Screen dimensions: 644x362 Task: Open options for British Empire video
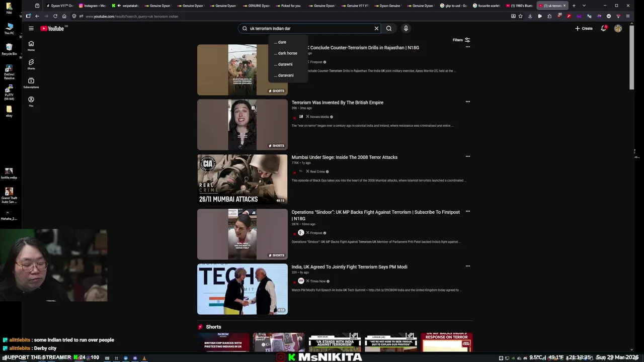pyautogui.click(x=468, y=102)
